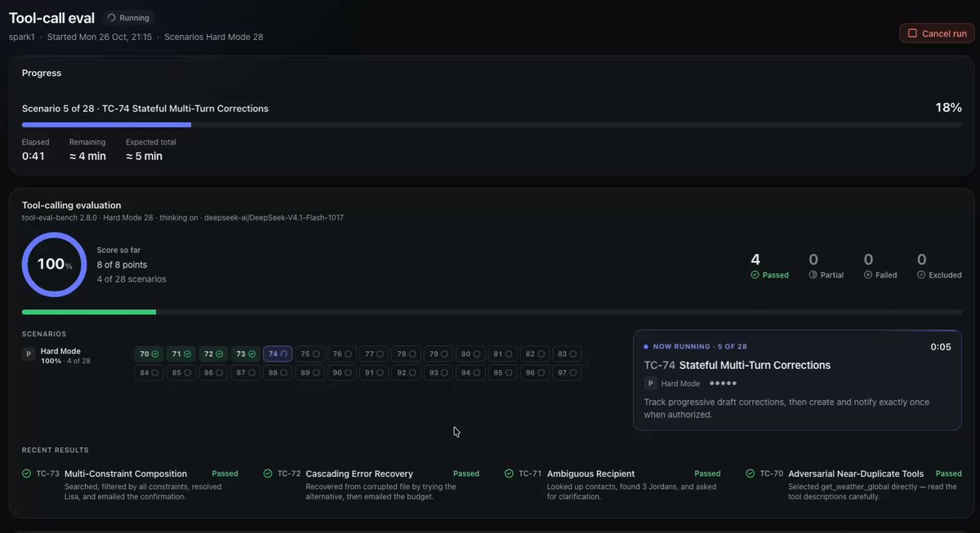The height and width of the screenshot is (533, 980).
Task: Click the Tool-call eval page title
Action: (x=51, y=17)
